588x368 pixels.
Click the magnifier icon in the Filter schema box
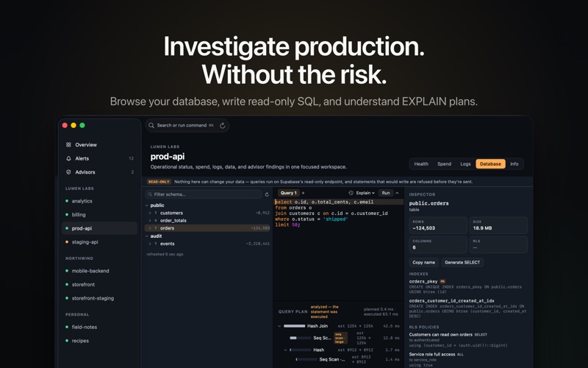coord(151,194)
